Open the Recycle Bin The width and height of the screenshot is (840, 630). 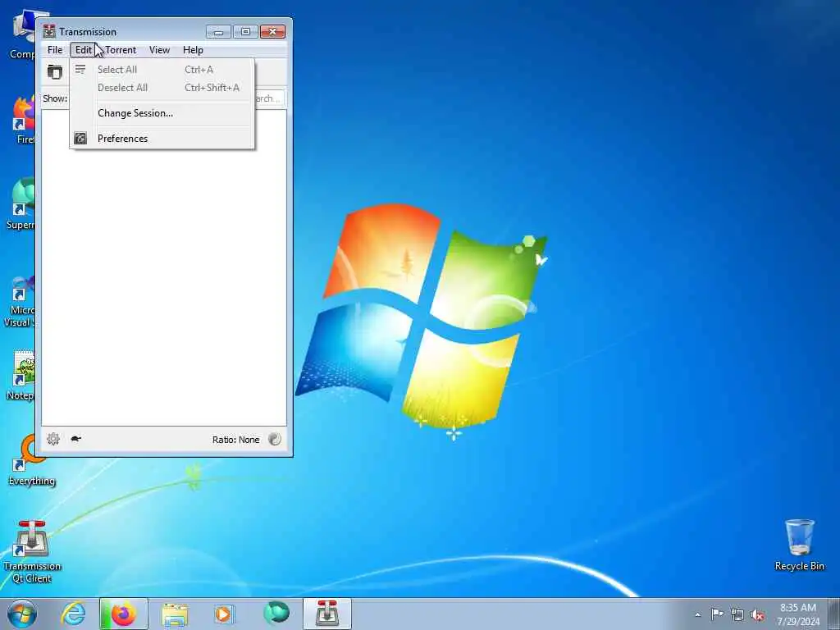[x=799, y=545]
